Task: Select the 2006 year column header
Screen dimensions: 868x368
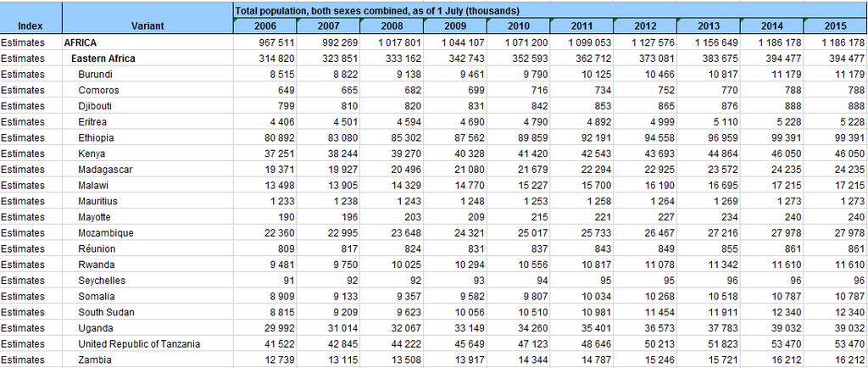Action: click(x=265, y=26)
